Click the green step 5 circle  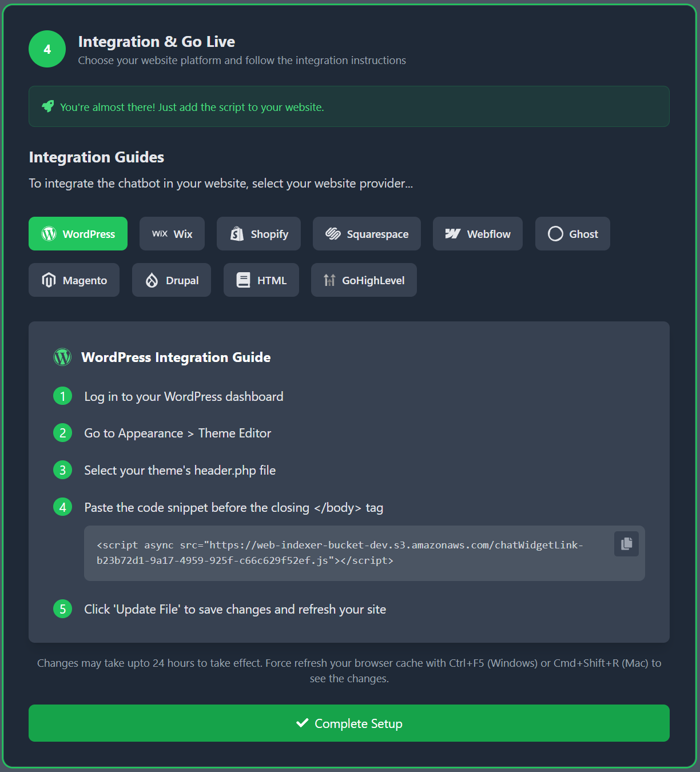tap(62, 609)
